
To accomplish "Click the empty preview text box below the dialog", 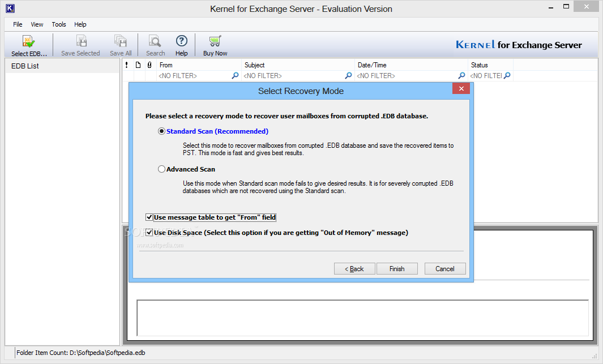I will (x=362, y=318).
